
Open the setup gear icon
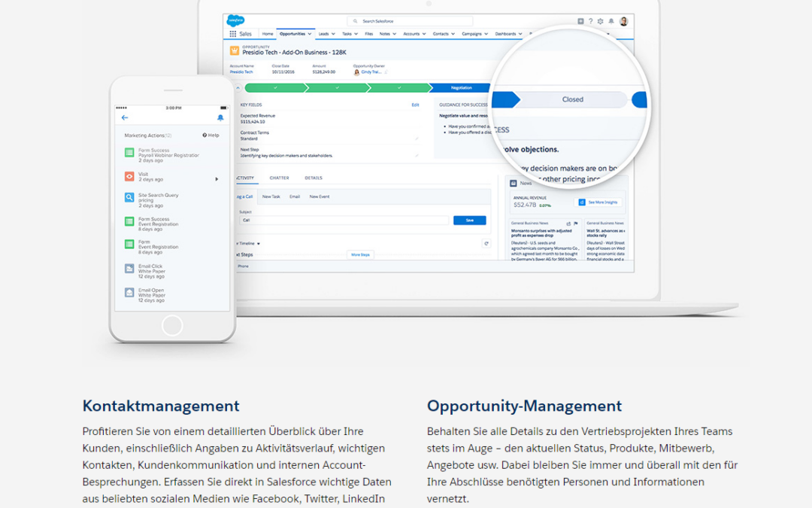601,21
